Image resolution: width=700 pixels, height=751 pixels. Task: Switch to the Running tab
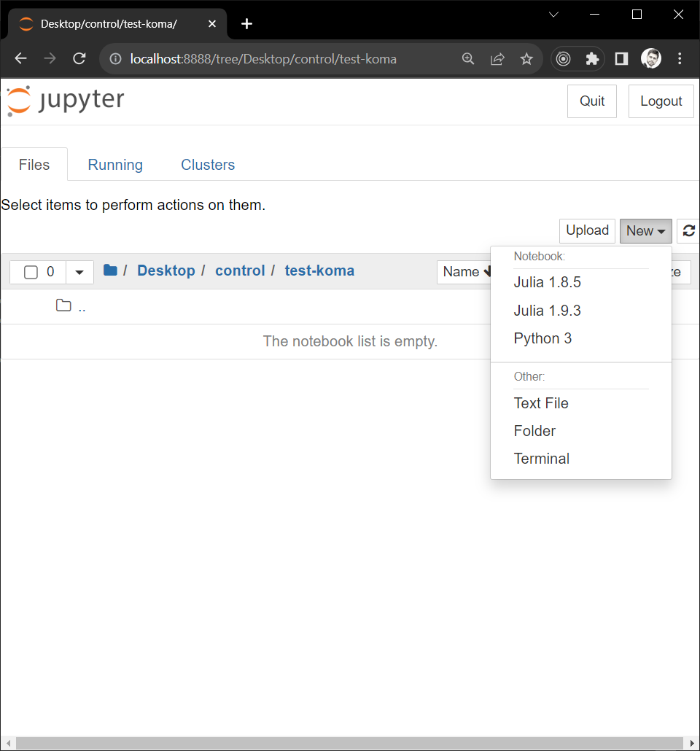tap(115, 165)
